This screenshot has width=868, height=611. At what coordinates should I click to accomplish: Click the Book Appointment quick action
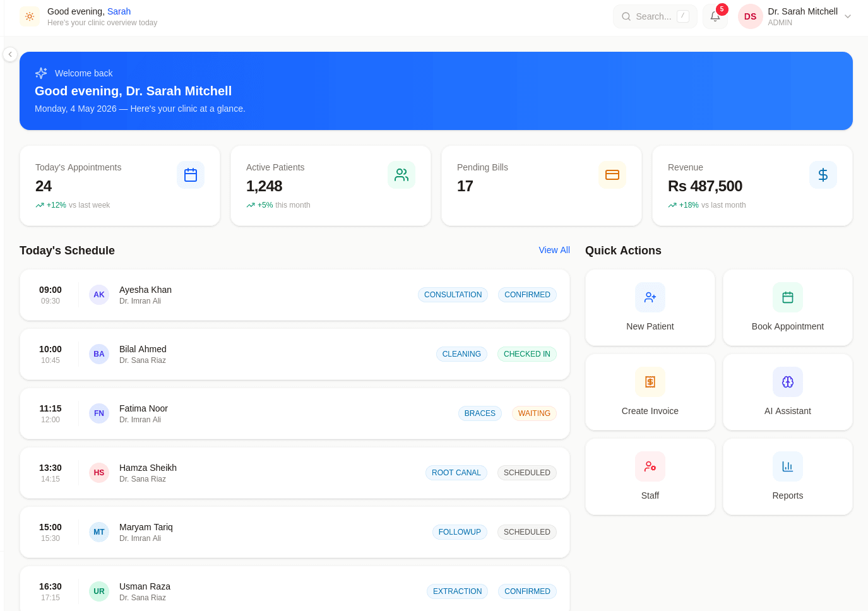click(x=788, y=307)
